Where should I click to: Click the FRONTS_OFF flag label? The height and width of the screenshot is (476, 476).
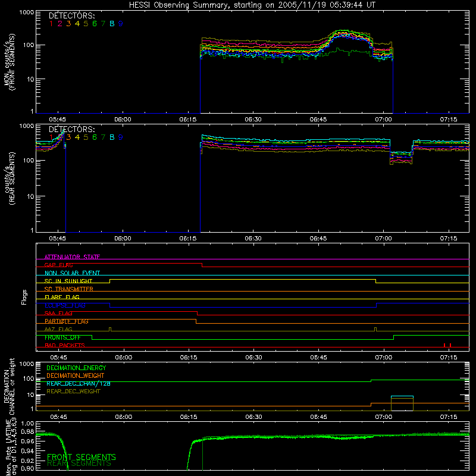(62, 337)
